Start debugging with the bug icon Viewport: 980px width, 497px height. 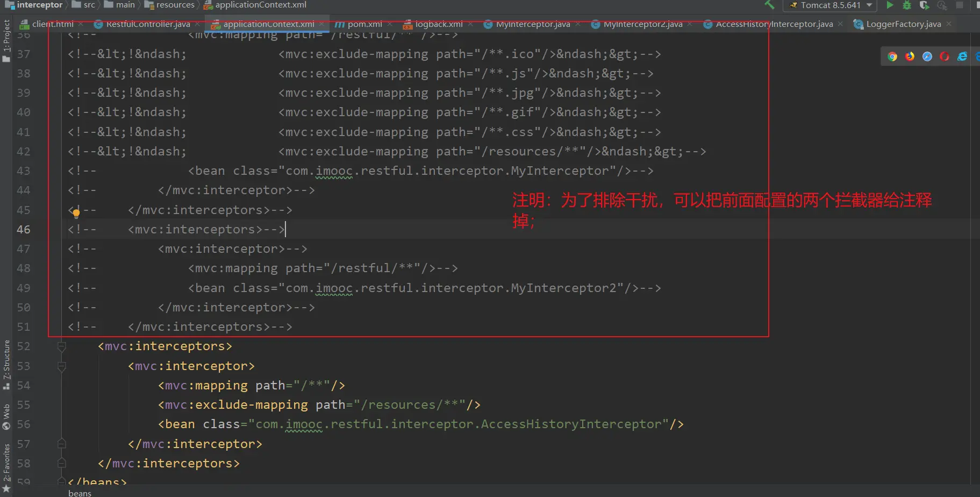click(x=907, y=5)
